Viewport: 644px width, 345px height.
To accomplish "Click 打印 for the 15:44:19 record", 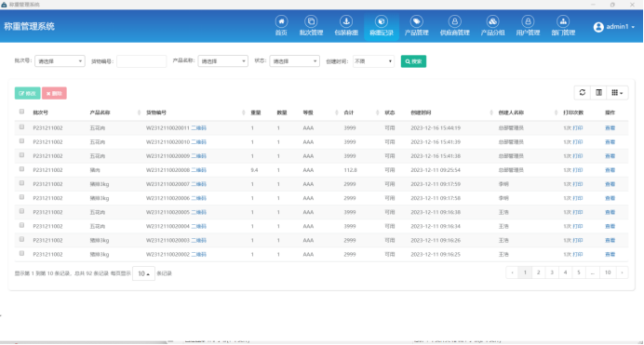I will [x=578, y=128].
